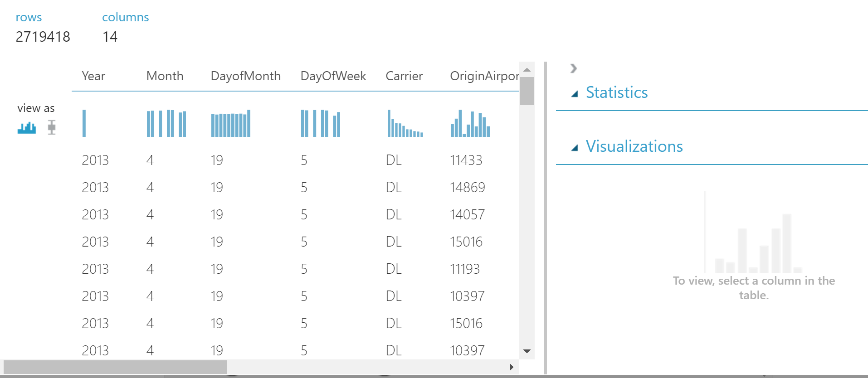Select the Year column header
This screenshot has height=378, width=868.
pos(93,76)
